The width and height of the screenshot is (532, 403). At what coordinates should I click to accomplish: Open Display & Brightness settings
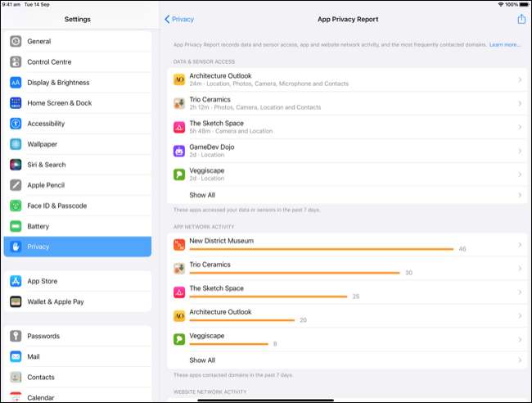click(x=77, y=83)
